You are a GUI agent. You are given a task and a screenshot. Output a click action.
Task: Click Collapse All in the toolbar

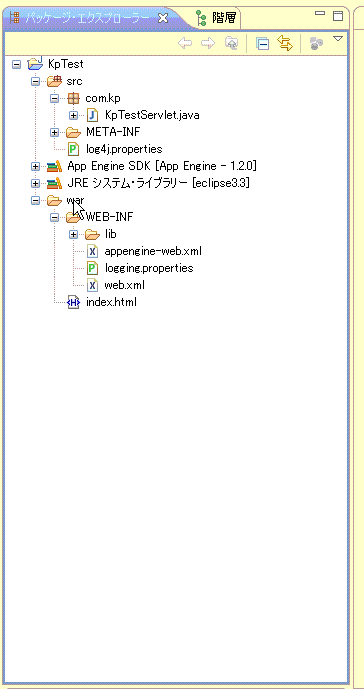tap(262, 44)
